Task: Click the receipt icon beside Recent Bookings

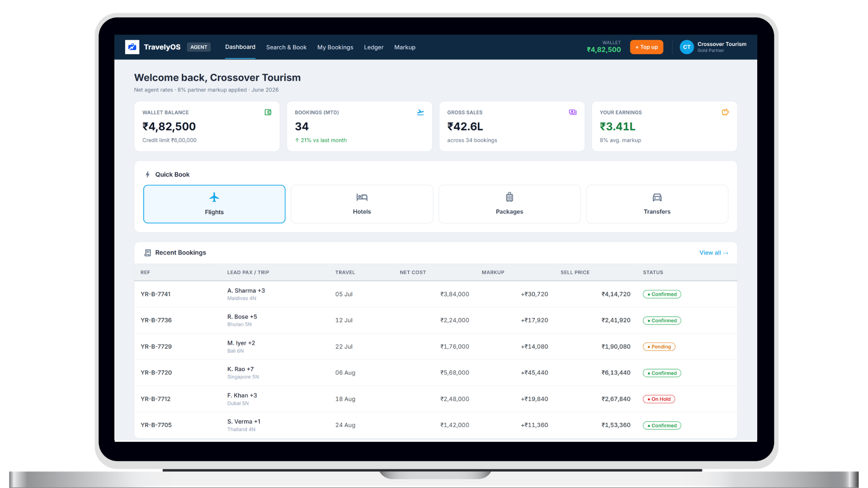Action: click(x=147, y=253)
